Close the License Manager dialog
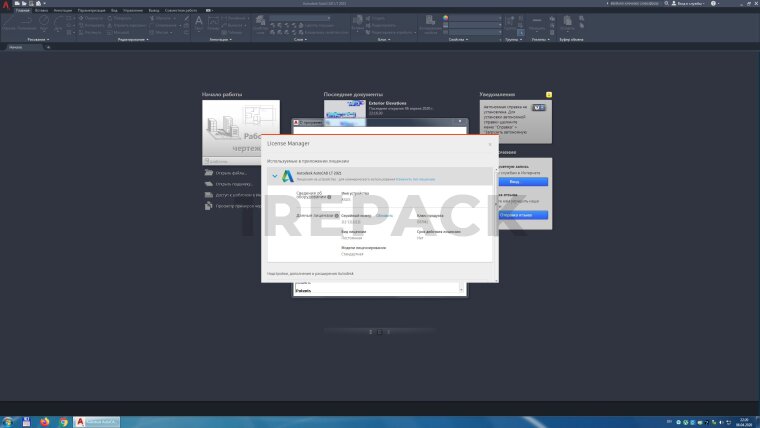The height and width of the screenshot is (428, 760). coord(490,144)
